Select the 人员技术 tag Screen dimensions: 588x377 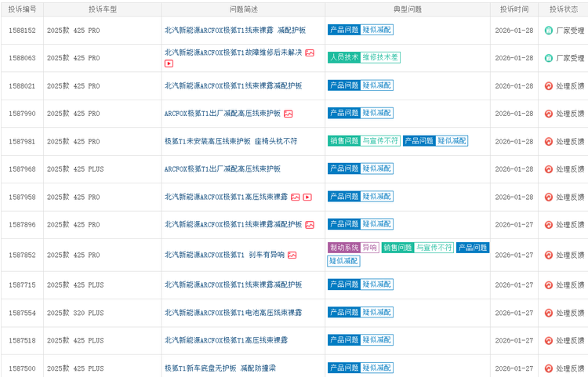343,57
